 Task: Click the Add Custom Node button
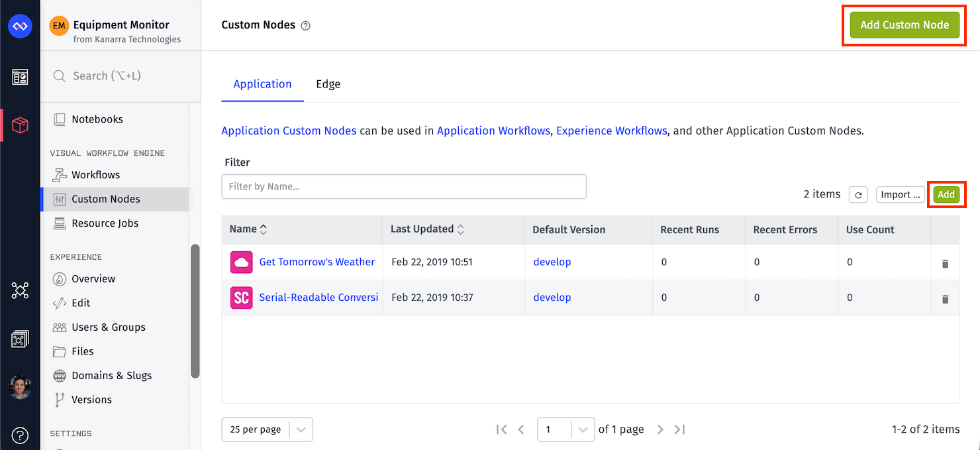coord(903,25)
